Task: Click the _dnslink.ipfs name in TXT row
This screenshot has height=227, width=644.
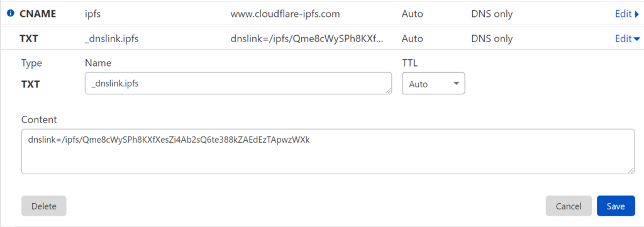Action: (x=111, y=39)
